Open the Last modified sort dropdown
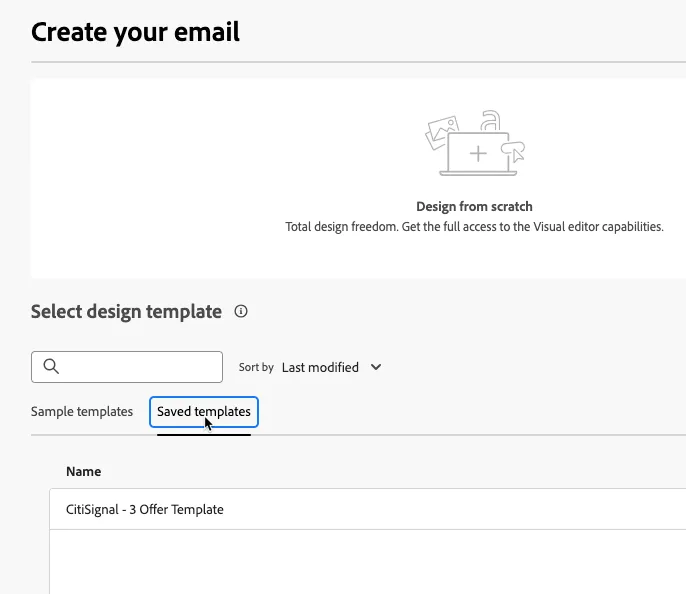The width and height of the screenshot is (686, 594). pos(332,367)
